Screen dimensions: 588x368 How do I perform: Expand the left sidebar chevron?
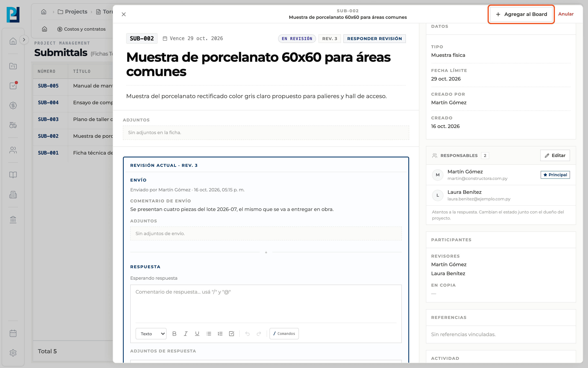coord(24,40)
